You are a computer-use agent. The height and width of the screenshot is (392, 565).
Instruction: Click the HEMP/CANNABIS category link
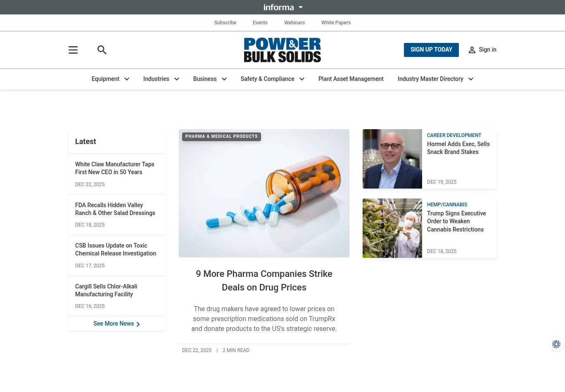447,205
